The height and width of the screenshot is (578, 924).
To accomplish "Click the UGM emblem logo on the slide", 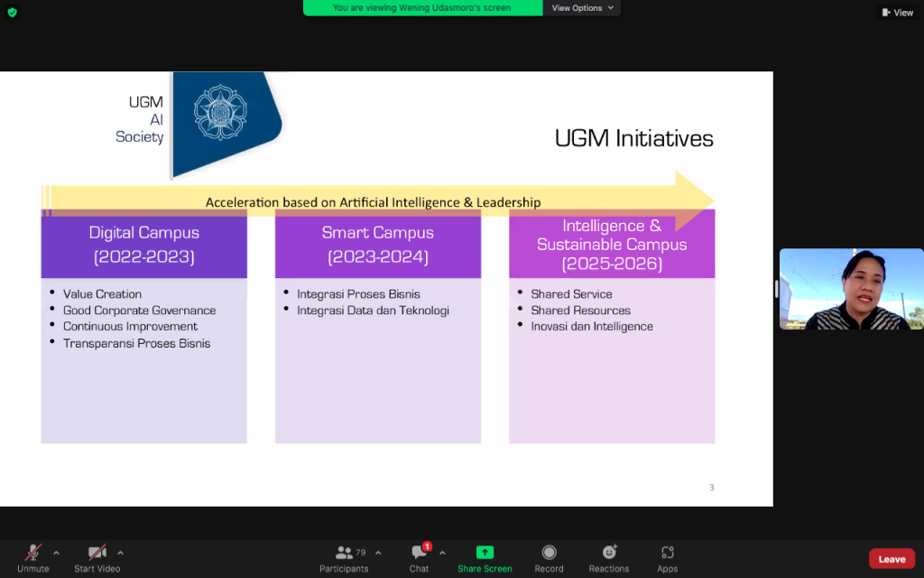I will (x=220, y=113).
